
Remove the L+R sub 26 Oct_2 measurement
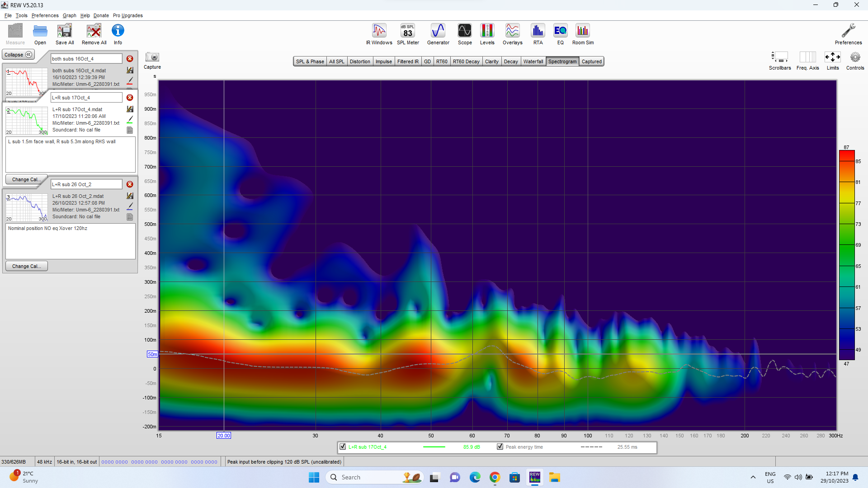tap(130, 184)
